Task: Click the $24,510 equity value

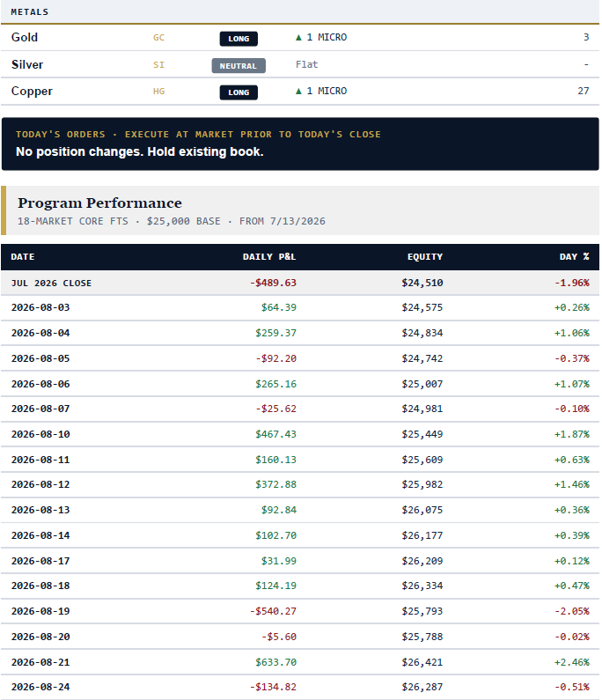Action: coord(422,283)
